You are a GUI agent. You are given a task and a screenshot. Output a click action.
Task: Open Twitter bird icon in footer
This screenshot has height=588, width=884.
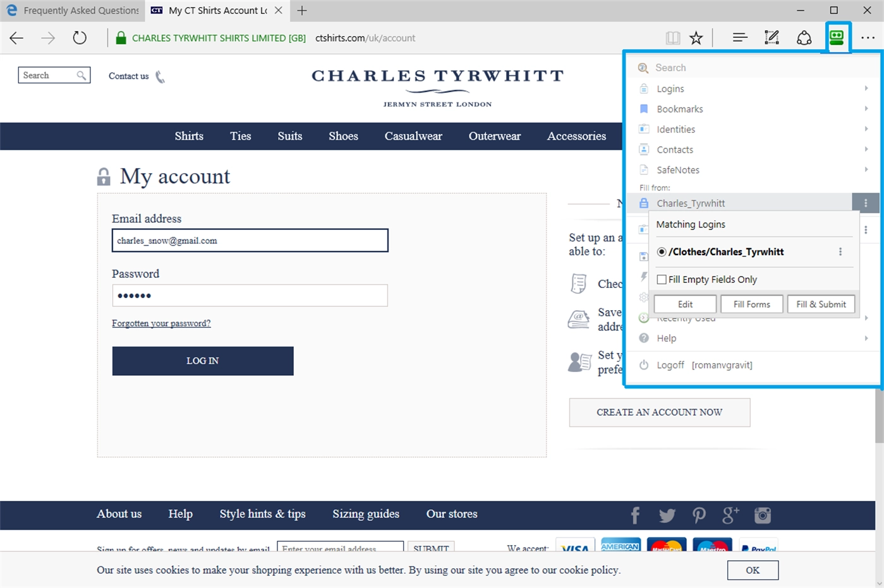(667, 515)
